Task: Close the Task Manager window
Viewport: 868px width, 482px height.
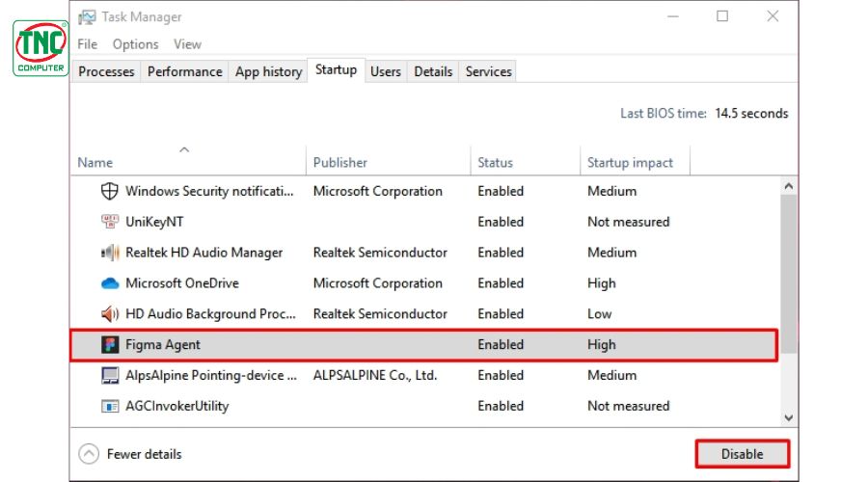Action: (773, 16)
